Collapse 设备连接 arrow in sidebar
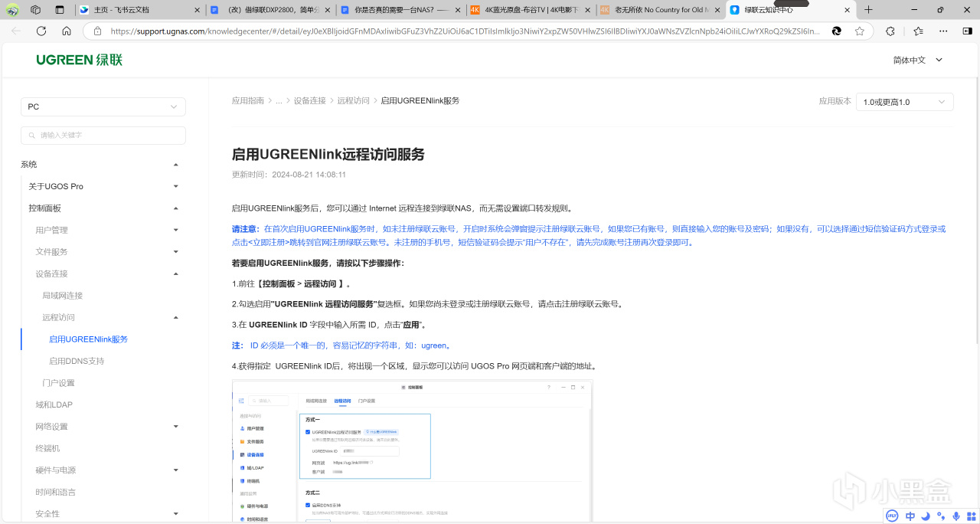 pos(176,273)
